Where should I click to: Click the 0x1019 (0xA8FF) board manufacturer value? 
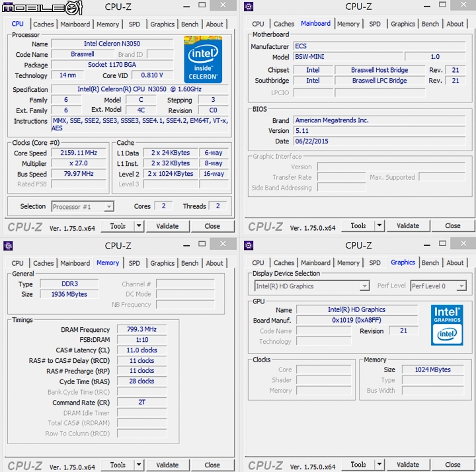coord(357,320)
